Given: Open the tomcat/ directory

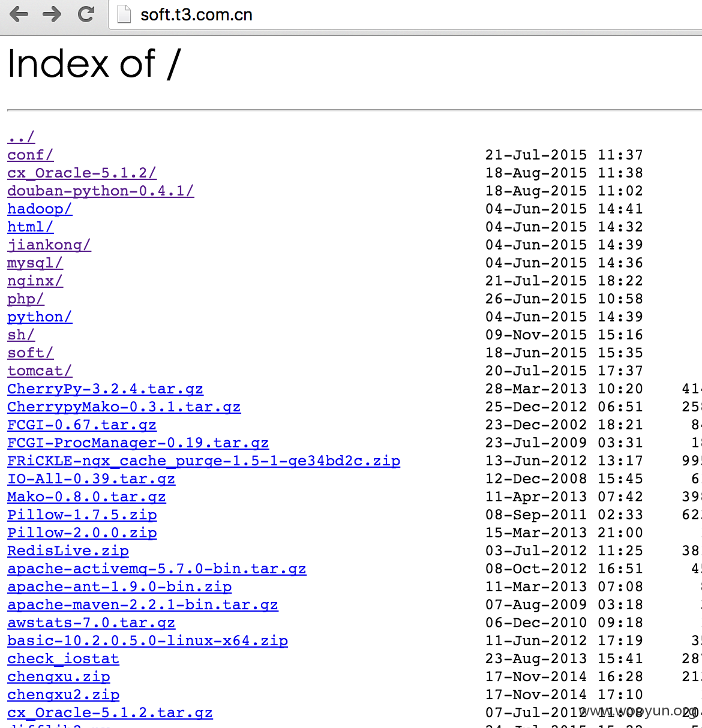Looking at the screenshot, I should point(40,371).
